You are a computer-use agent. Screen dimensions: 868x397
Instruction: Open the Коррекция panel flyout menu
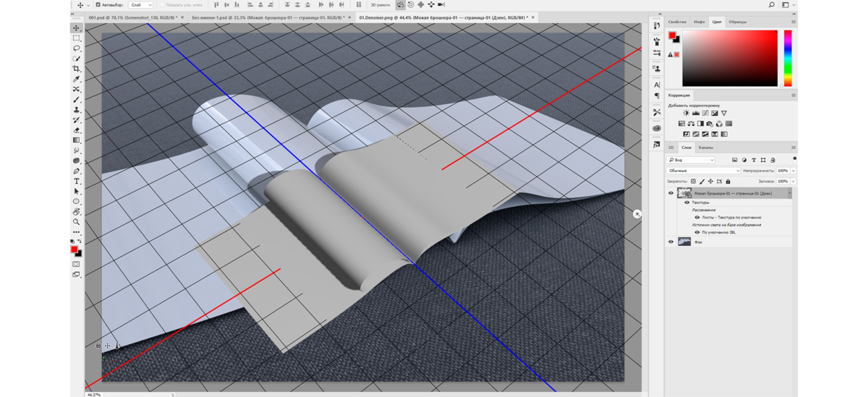coord(793,95)
